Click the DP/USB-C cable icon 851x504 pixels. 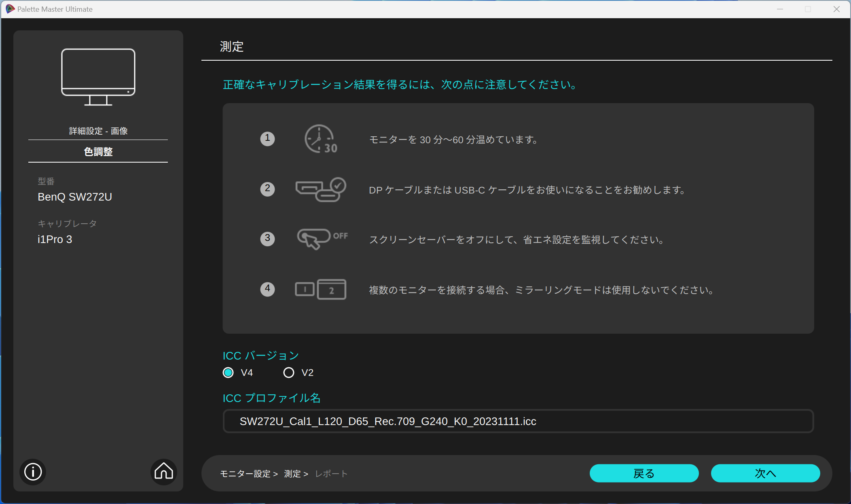[321, 189]
